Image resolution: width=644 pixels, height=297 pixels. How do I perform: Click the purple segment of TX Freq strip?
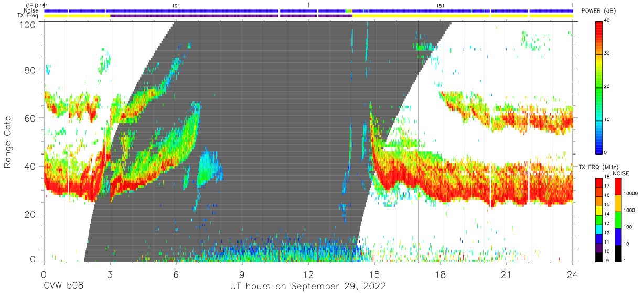pos(231,16)
